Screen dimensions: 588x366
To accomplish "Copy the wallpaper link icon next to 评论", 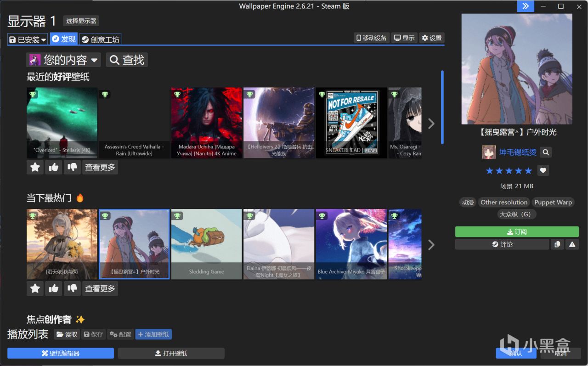I will click(x=557, y=244).
